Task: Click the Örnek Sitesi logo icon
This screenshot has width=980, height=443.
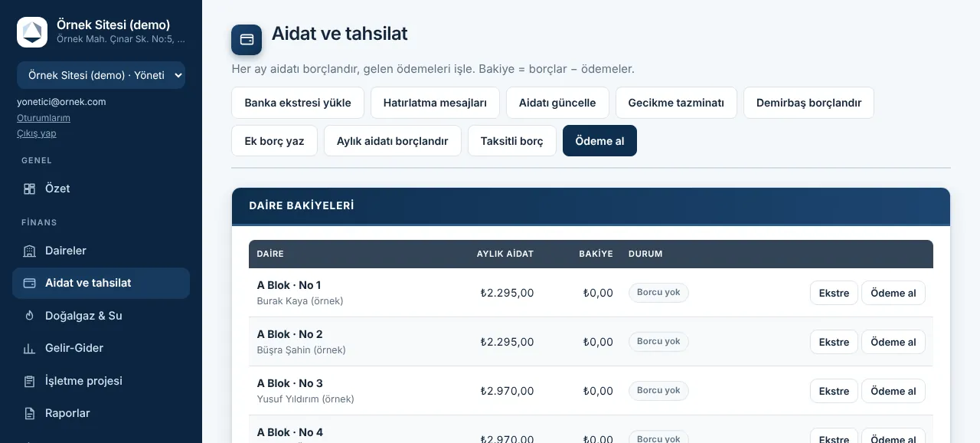Action: (32, 32)
